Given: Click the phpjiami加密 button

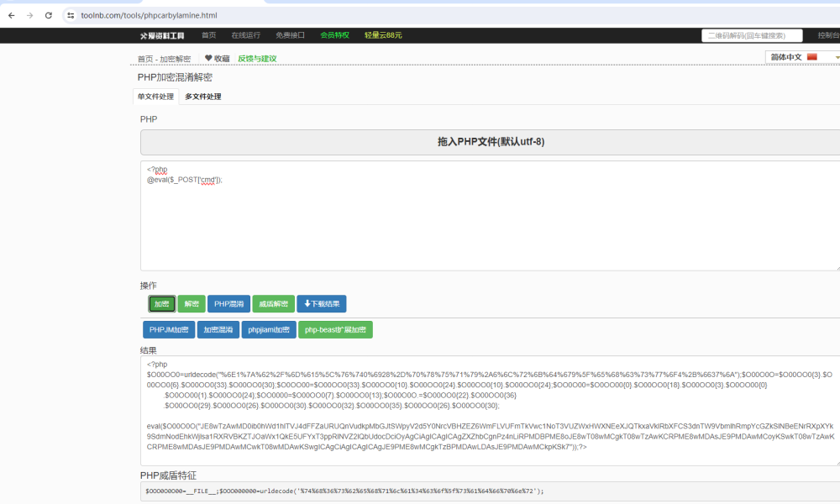Looking at the screenshot, I should pos(269,329).
